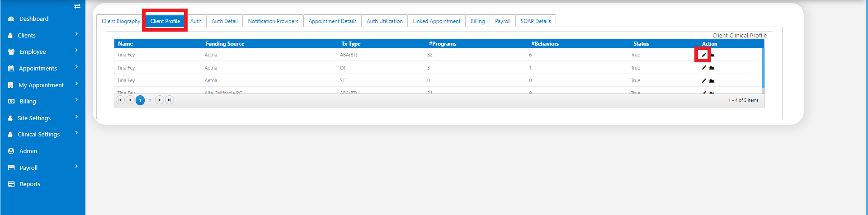Click the My Appointment building icon

10,85
